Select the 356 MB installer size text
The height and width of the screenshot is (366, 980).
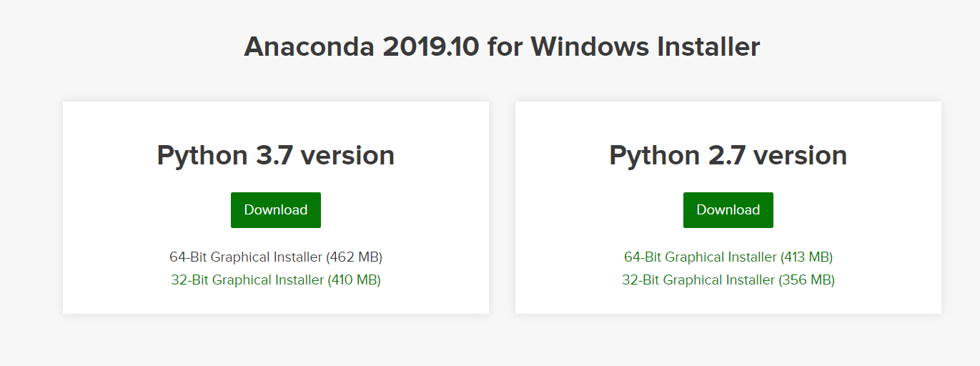808,280
